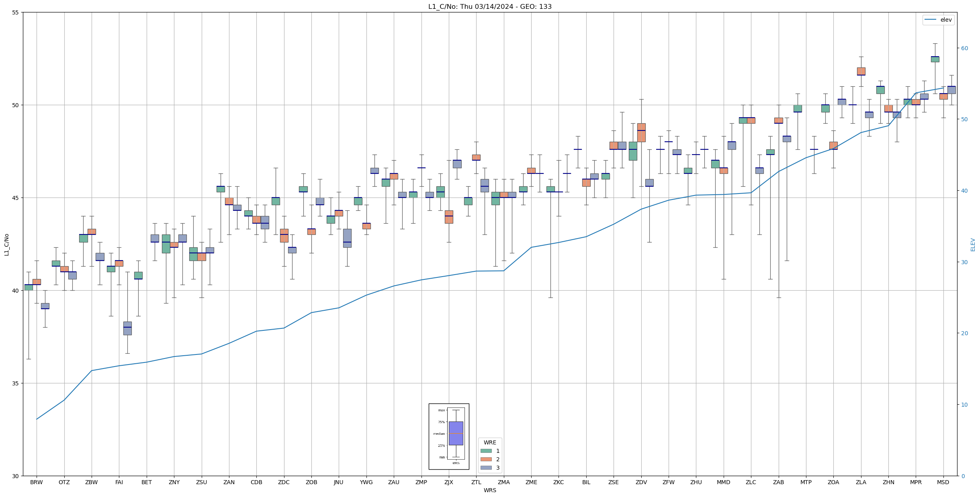Click the ZDV station tick label
The height and width of the screenshot is (497, 980).
click(641, 482)
